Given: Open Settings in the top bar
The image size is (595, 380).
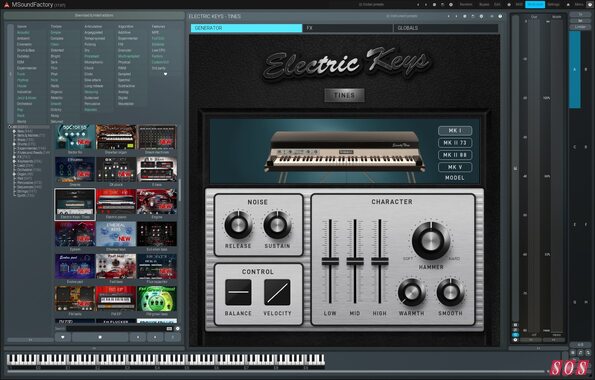Looking at the screenshot, I should click(553, 5).
